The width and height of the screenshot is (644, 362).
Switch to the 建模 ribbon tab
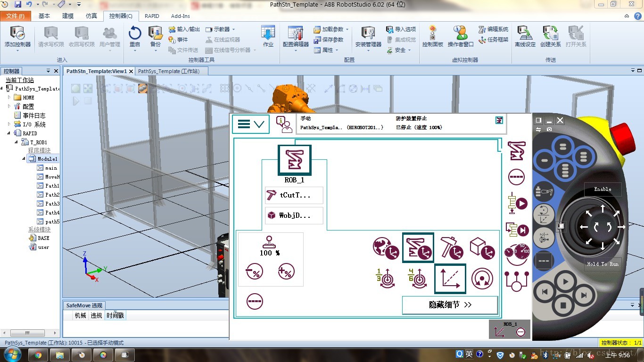click(68, 16)
